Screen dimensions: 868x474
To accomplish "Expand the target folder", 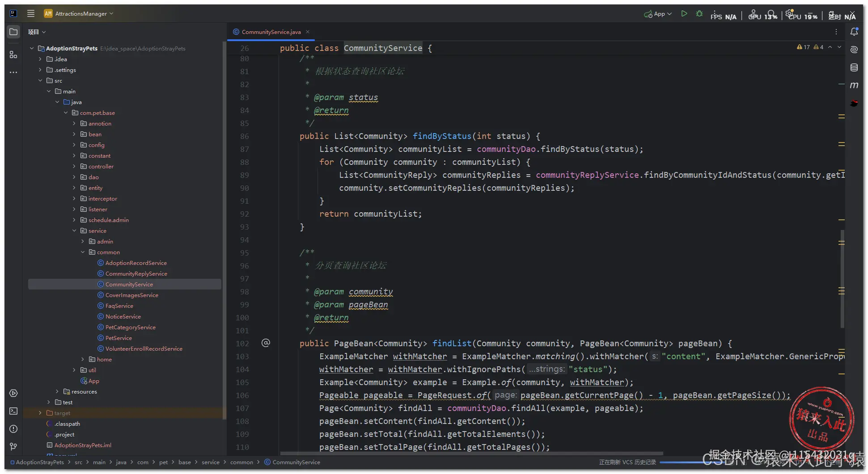I will (40, 413).
